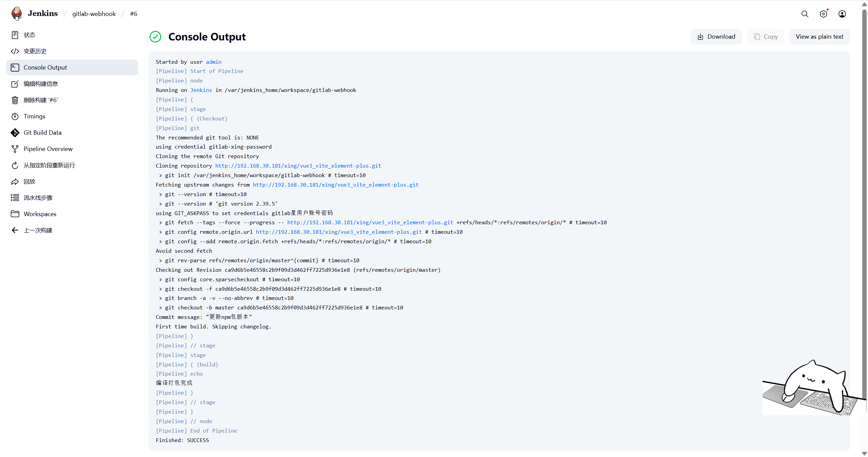Click the Pipeline Overview branch icon

tap(15, 149)
